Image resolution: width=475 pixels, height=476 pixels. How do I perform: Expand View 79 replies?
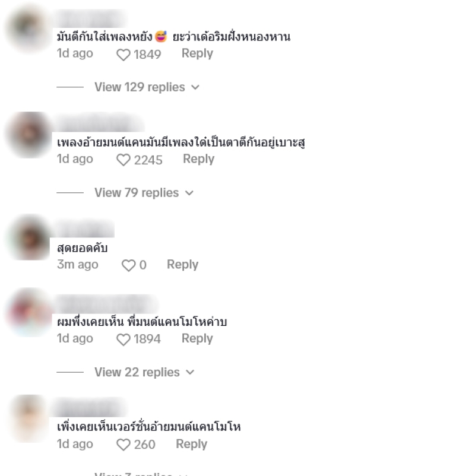[144, 193]
